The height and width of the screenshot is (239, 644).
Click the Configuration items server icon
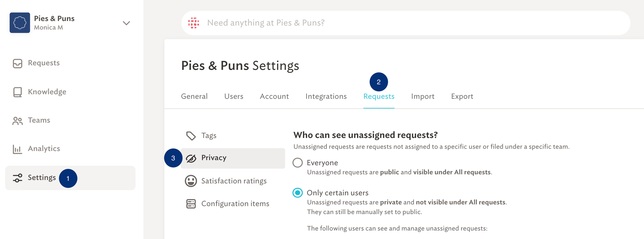[191, 204]
